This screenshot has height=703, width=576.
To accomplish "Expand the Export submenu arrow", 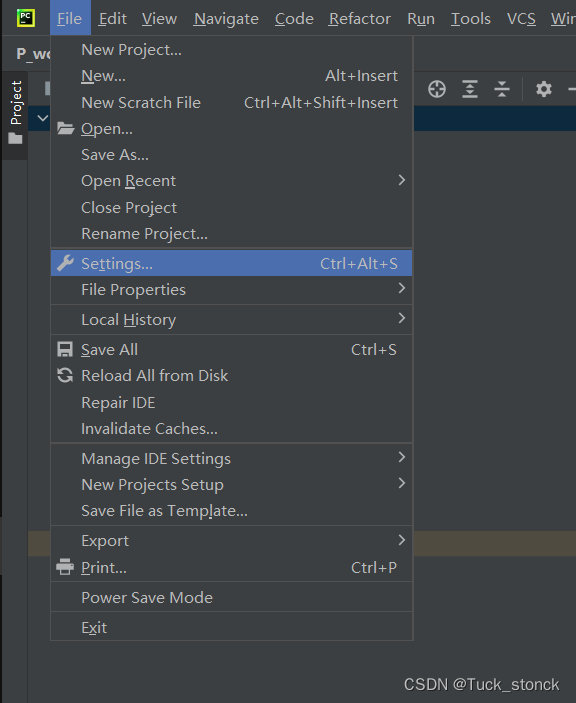I will tap(401, 540).
